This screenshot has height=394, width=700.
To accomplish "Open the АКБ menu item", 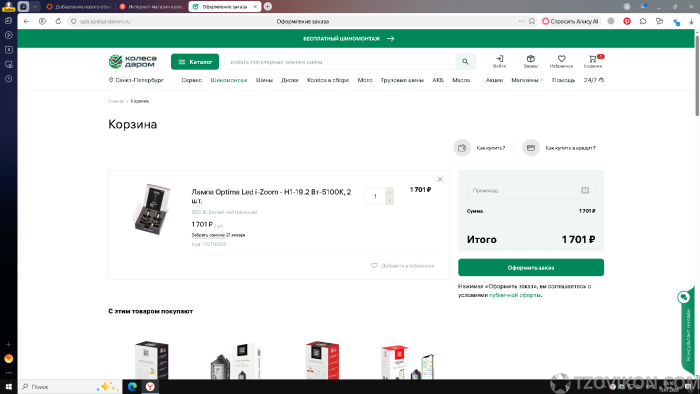I will [x=438, y=80].
